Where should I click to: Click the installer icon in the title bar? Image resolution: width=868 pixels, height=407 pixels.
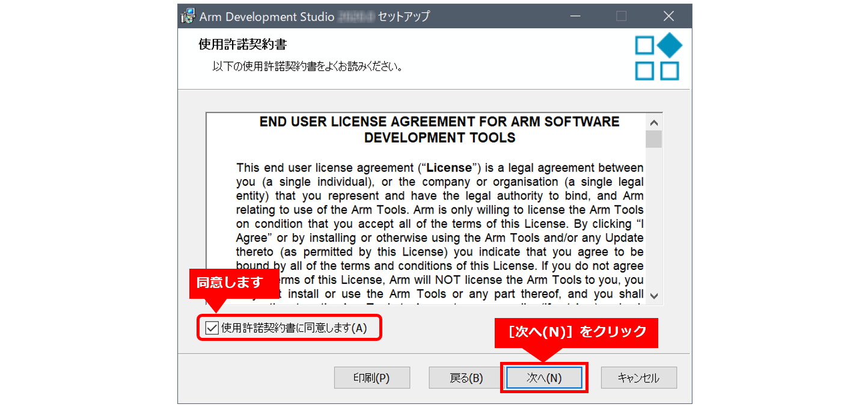click(x=188, y=16)
